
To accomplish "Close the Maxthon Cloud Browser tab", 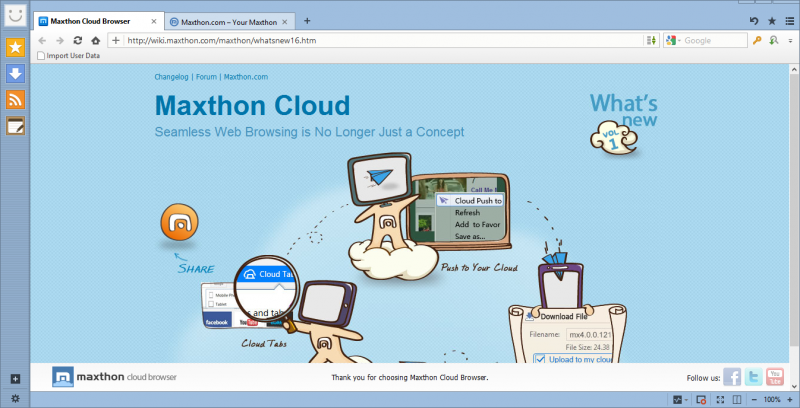I will click(x=154, y=21).
